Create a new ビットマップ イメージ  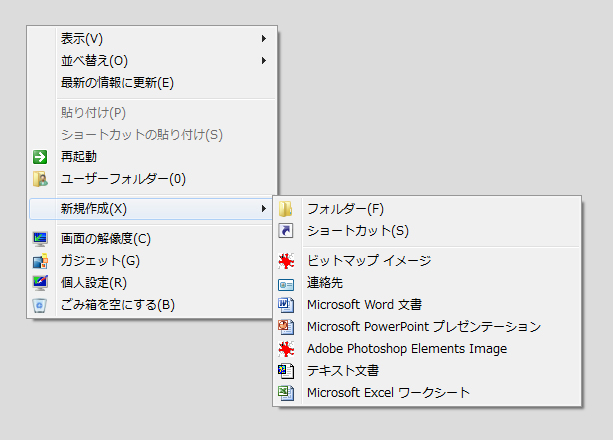(427, 261)
